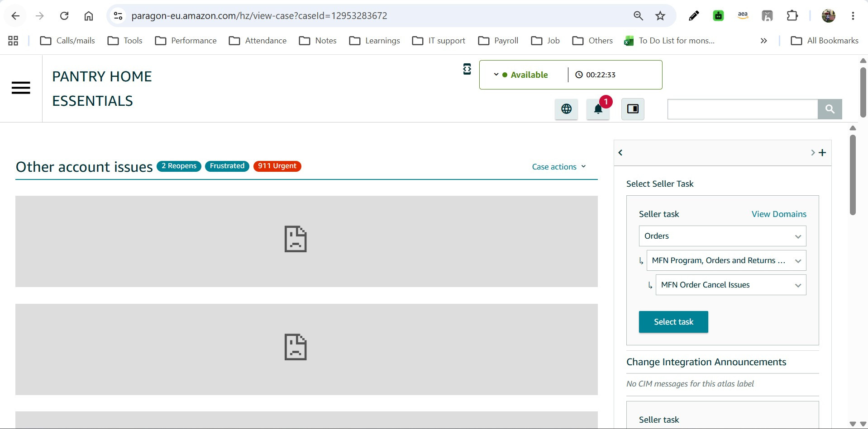Viewport: 868px width, 429px height.
Task: Click the search magnifier button
Action: point(830,109)
